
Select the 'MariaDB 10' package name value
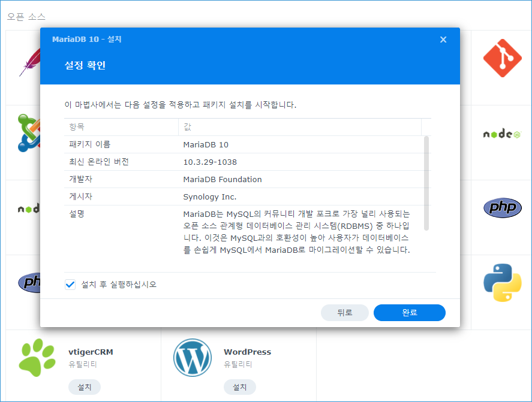[206, 145]
